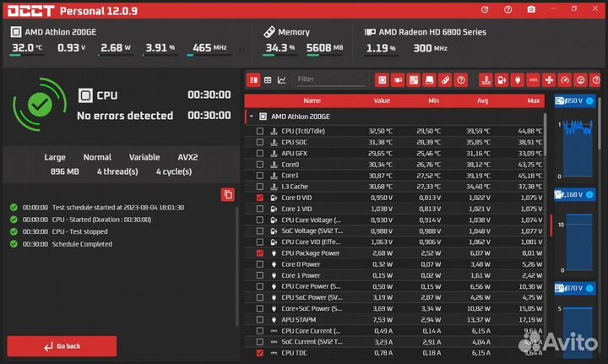Toggle the usage load gauge filter

coord(580,80)
